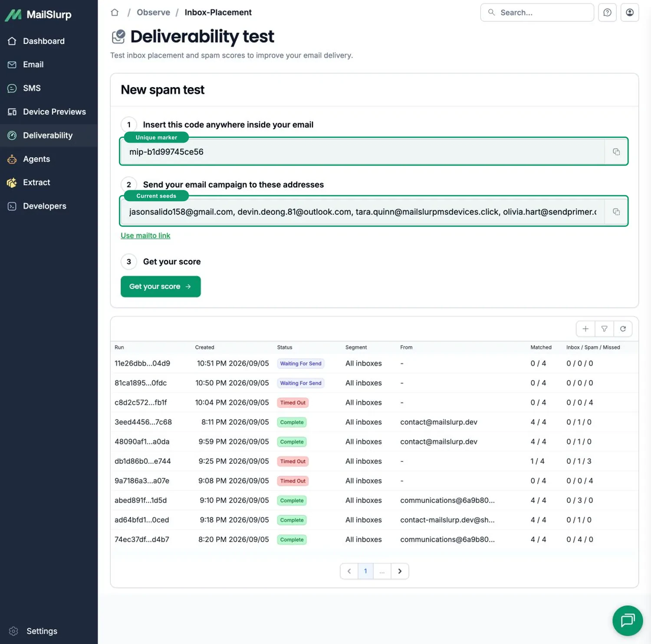Open run 74ec37df...d4b7
The width and height of the screenshot is (651, 644).
(x=142, y=539)
